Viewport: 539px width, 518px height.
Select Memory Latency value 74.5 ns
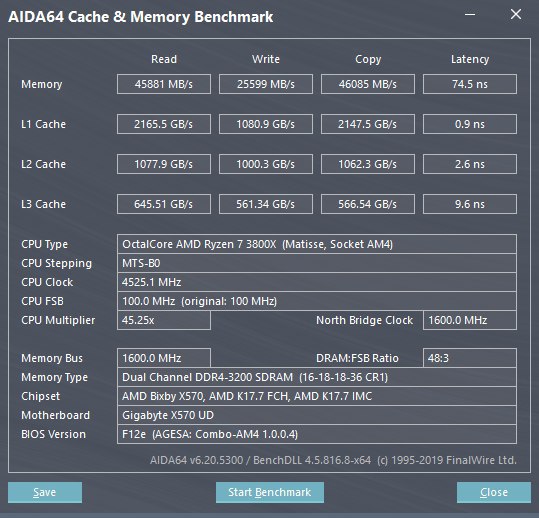[470, 84]
